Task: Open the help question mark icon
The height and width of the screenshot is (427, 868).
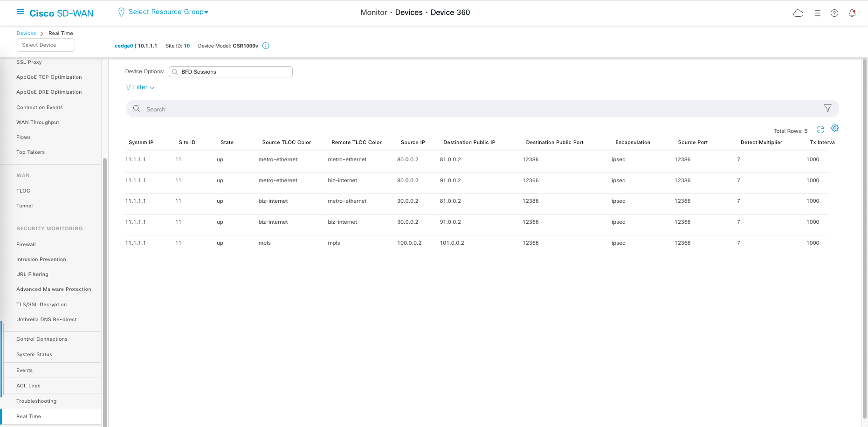Action: point(834,13)
